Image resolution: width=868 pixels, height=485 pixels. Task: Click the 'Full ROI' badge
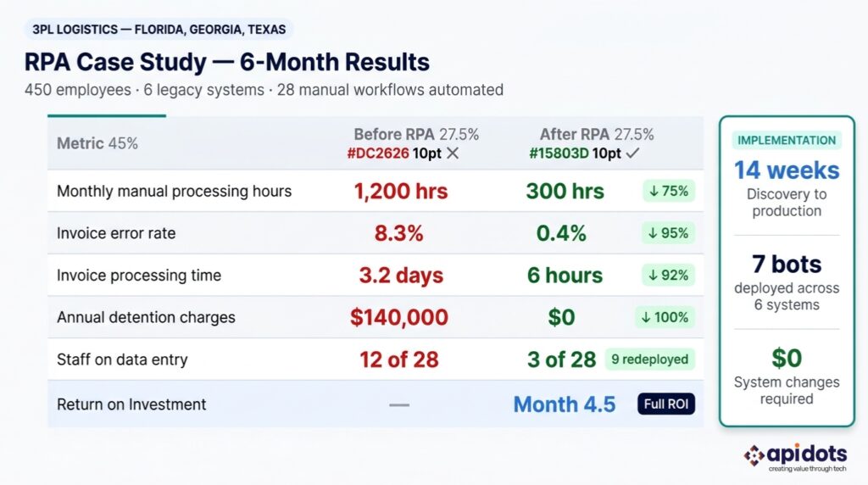pos(666,404)
